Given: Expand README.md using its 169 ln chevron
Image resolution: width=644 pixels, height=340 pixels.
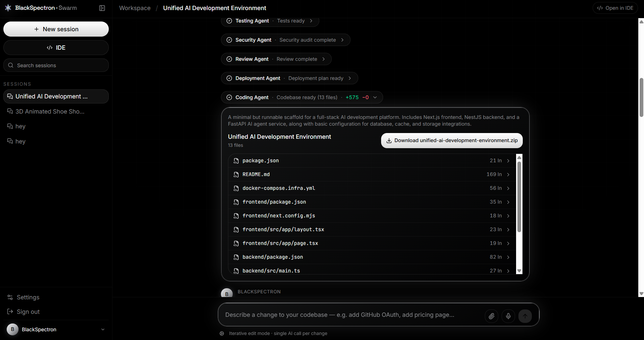Looking at the screenshot, I should click(x=508, y=175).
